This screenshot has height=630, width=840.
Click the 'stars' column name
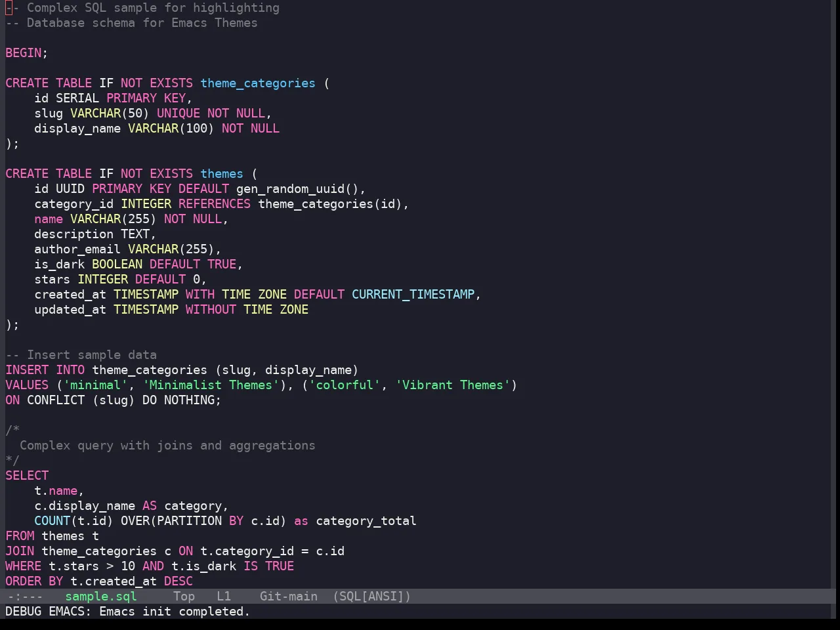tap(52, 280)
